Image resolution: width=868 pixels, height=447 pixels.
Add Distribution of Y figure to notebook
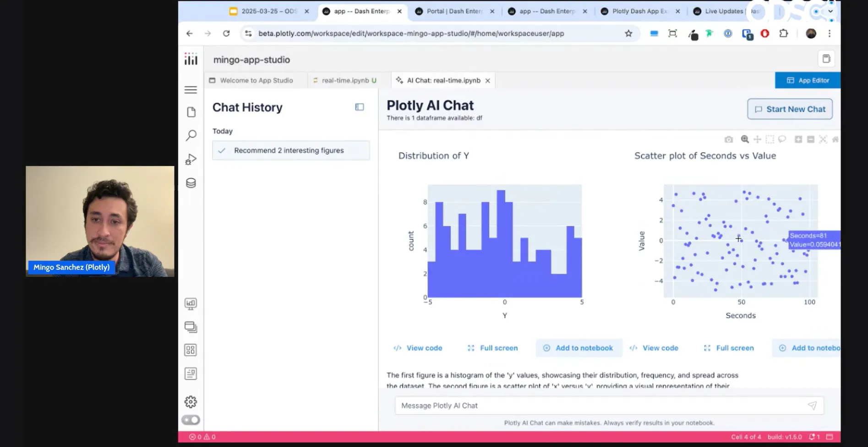(x=579, y=348)
